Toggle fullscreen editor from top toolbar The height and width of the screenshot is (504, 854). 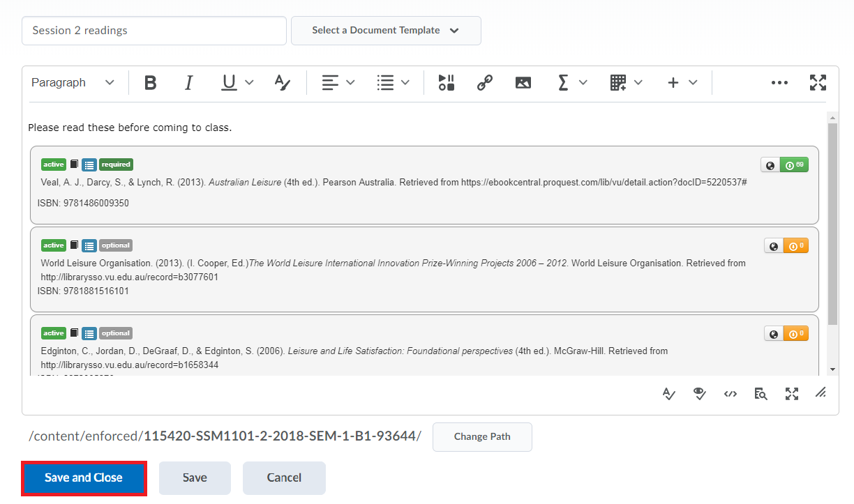pyautogui.click(x=818, y=83)
